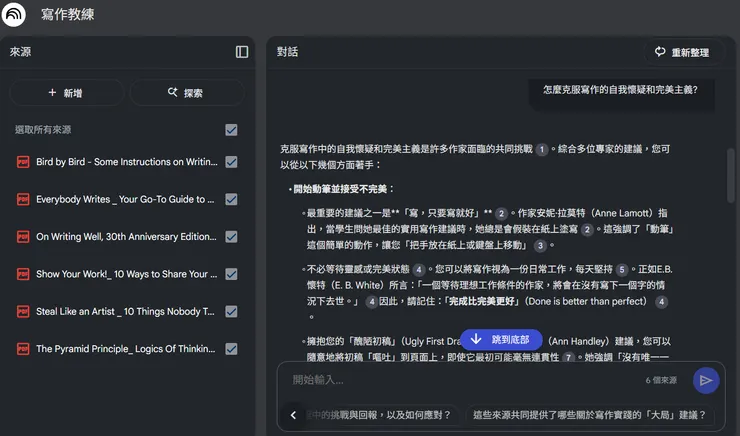Image resolution: width=740 pixels, height=436 pixels.
Task: Open citation 1 after 共同挑戰
Action: point(542,150)
